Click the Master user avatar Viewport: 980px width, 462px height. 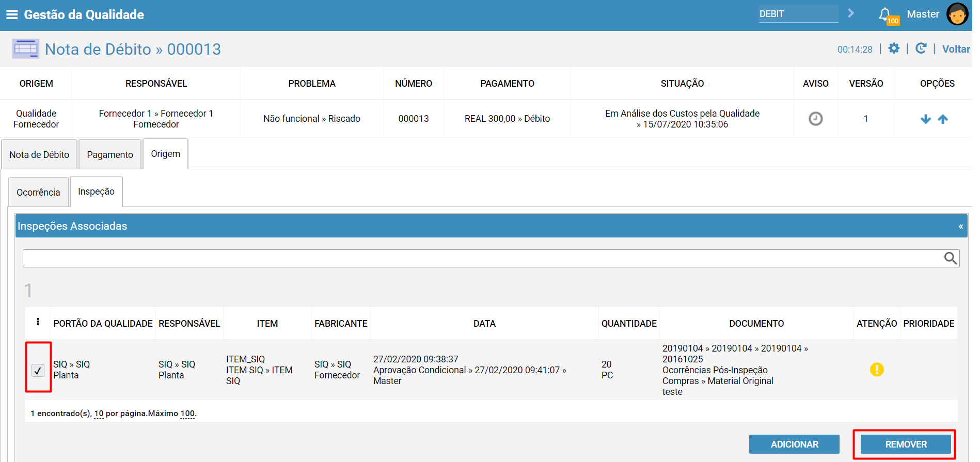pos(957,14)
